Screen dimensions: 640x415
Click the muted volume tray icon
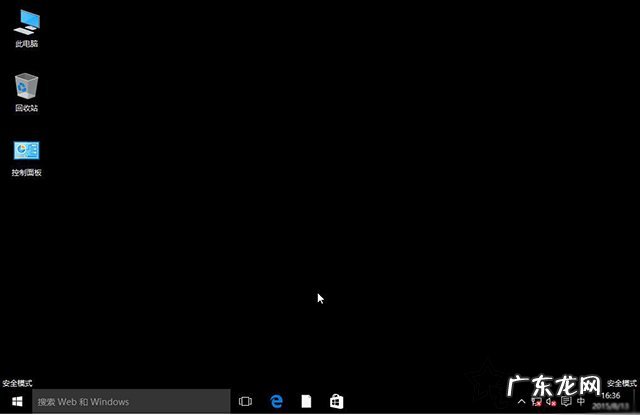tap(551, 402)
